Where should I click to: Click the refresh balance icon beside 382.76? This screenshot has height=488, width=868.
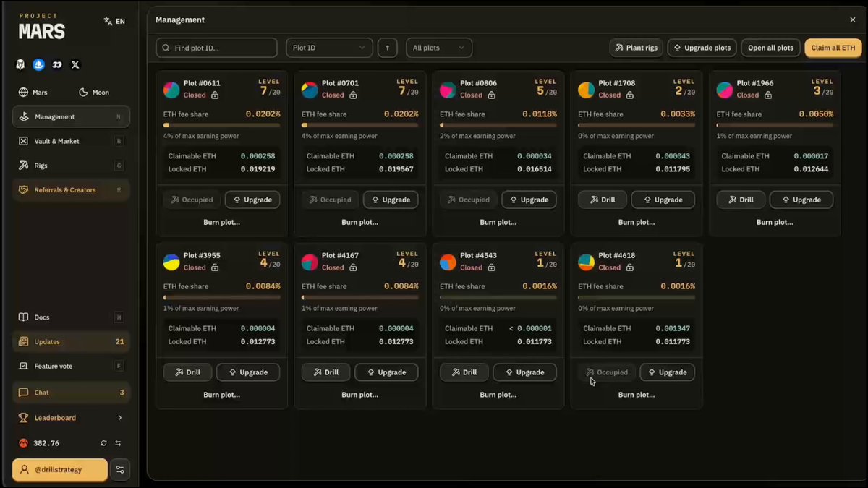pos(103,443)
